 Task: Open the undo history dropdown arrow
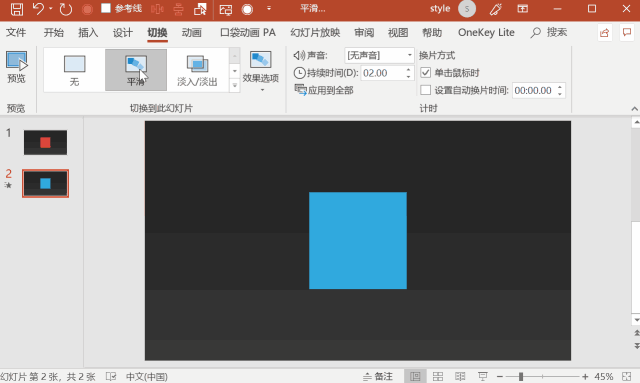(x=51, y=9)
